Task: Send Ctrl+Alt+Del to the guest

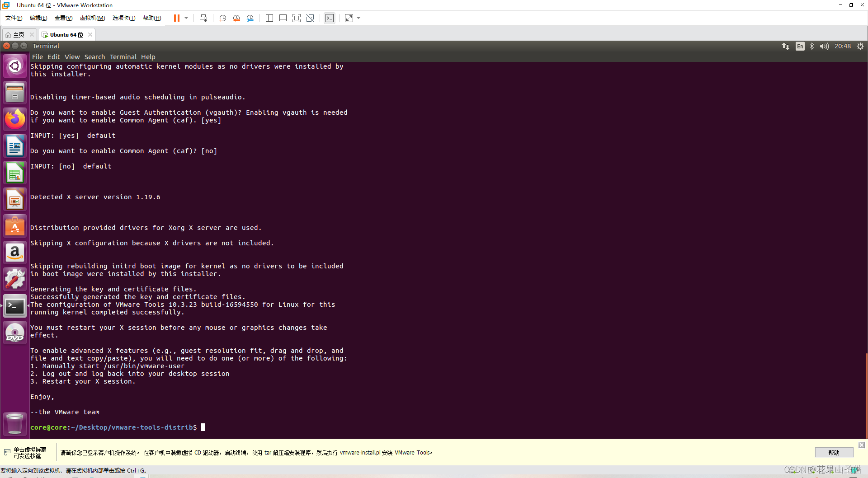Action: (203, 18)
